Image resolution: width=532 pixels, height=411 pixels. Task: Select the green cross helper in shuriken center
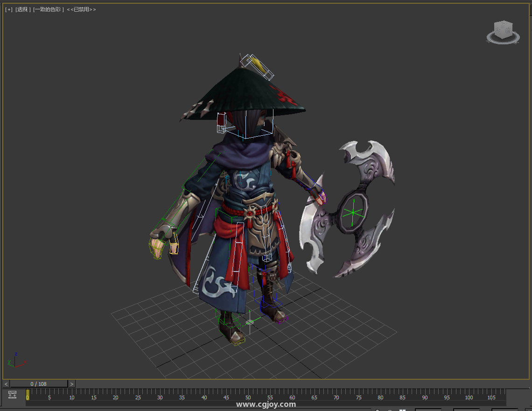(x=353, y=213)
